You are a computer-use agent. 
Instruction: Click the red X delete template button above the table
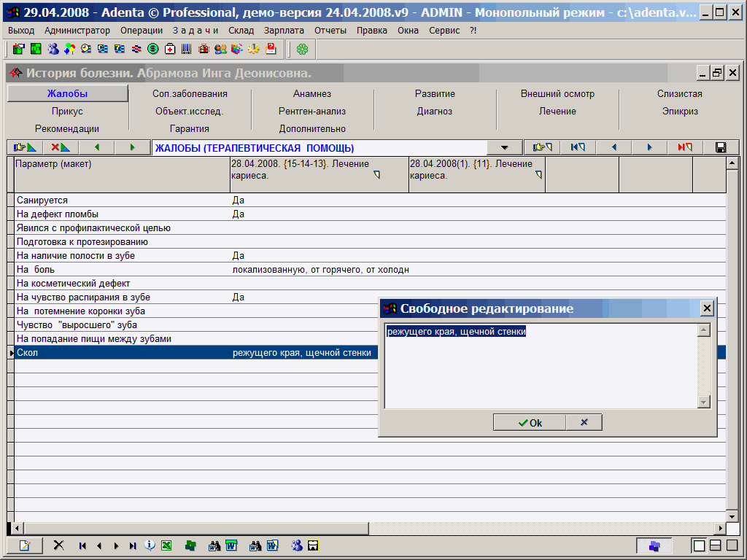60,147
